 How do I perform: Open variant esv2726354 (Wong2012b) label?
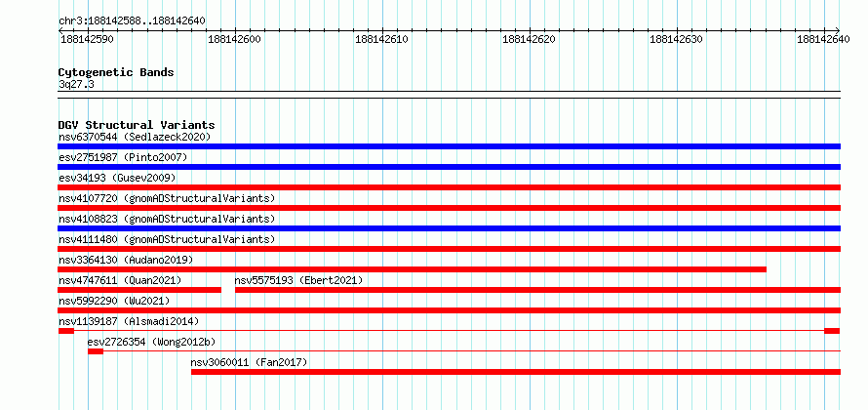coord(152,342)
